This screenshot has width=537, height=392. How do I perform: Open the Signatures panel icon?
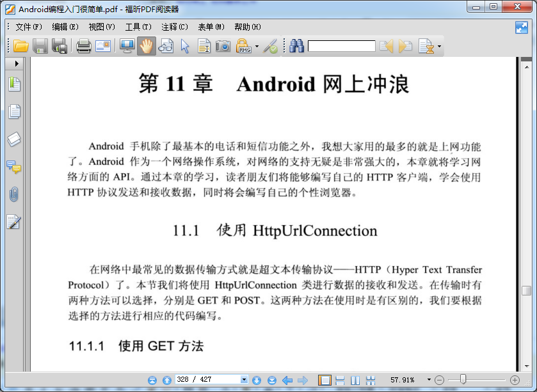pyautogui.click(x=13, y=222)
